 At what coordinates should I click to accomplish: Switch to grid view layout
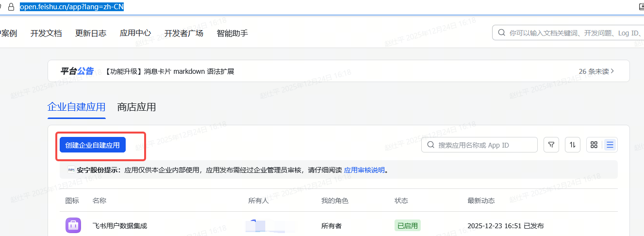click(x=594, y=145)
